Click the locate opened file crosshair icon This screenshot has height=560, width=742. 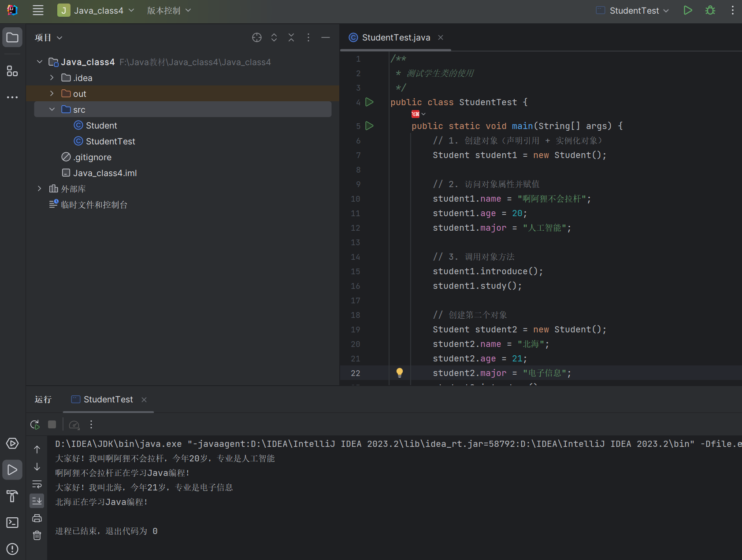coord(257,38)
